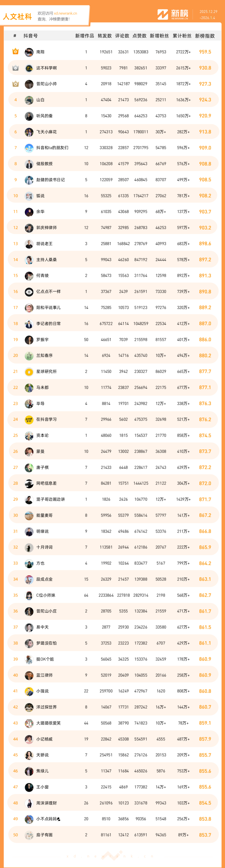This screenshot has width=225, height=868.
Task: Click 亿点点不一样's round logo avatar
Action: (29, 292)
